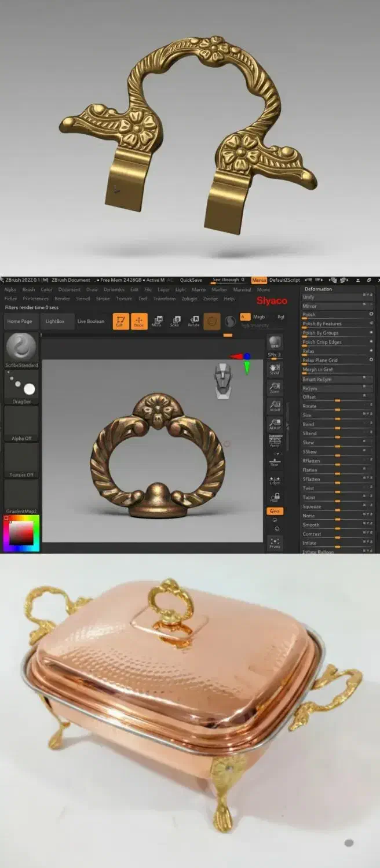Choose the Move transform icon

(156, 321)
